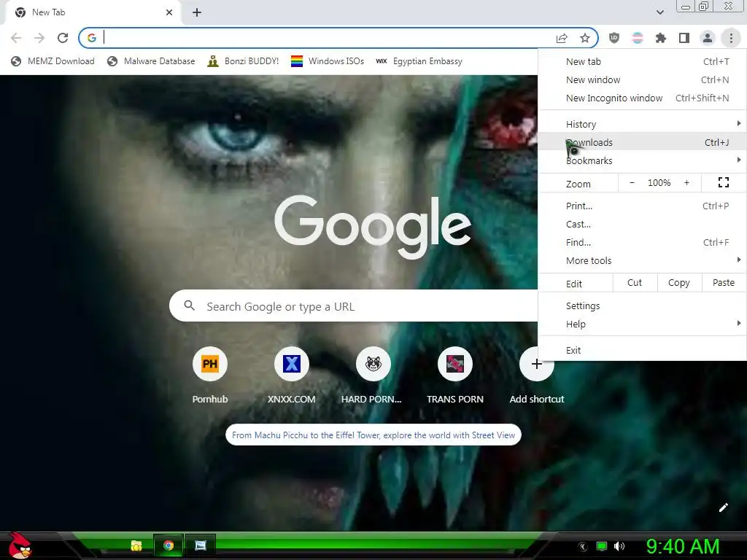
Task: Click the Chrome taskbar icon
Action: 169,545
